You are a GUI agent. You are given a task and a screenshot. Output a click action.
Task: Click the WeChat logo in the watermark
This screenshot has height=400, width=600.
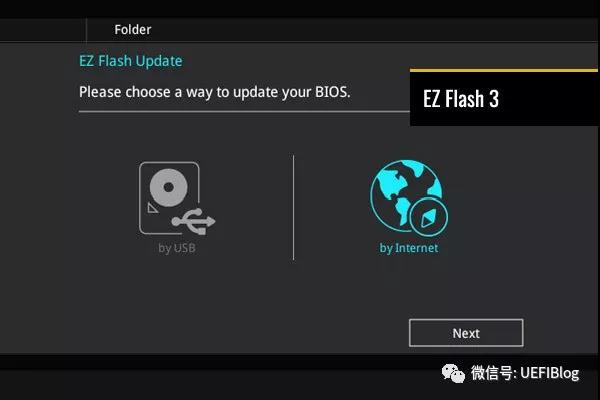coord(453,373)
